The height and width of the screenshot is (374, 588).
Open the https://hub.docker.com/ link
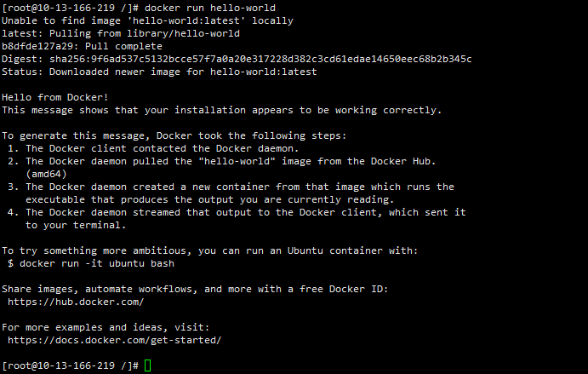coord(76,302)
